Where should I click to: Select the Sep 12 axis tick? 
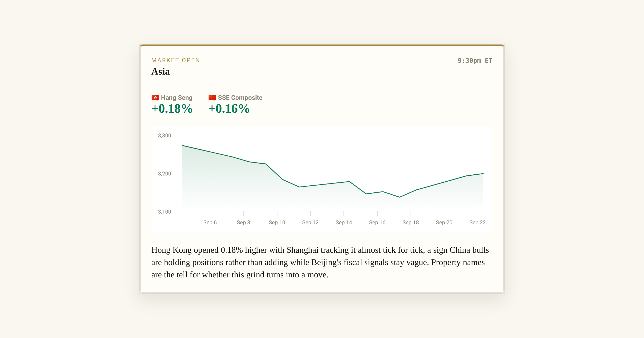pos(310,222)
